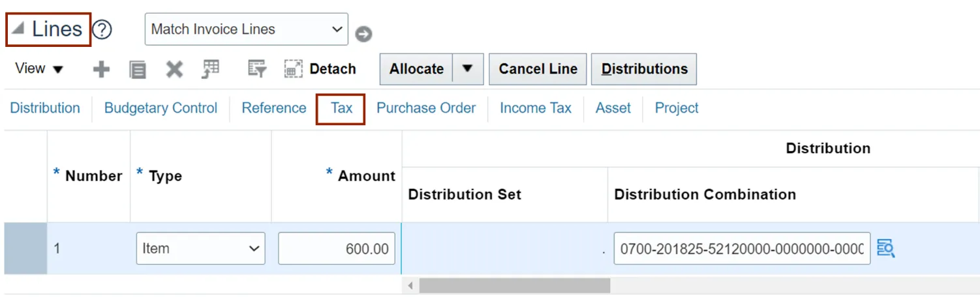The height and width of the screenshot is (303, 980).
Task: Open the View menu dropdown
Action: click(x=39, y=69)
